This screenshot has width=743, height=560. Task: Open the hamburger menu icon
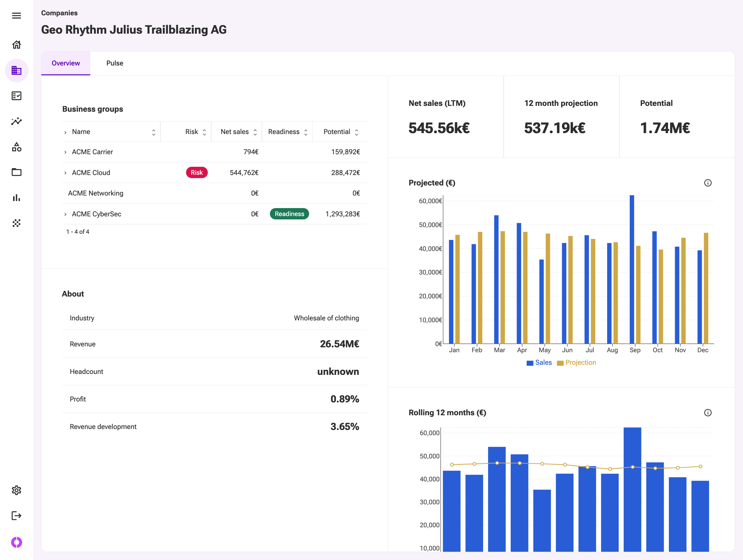17,15
